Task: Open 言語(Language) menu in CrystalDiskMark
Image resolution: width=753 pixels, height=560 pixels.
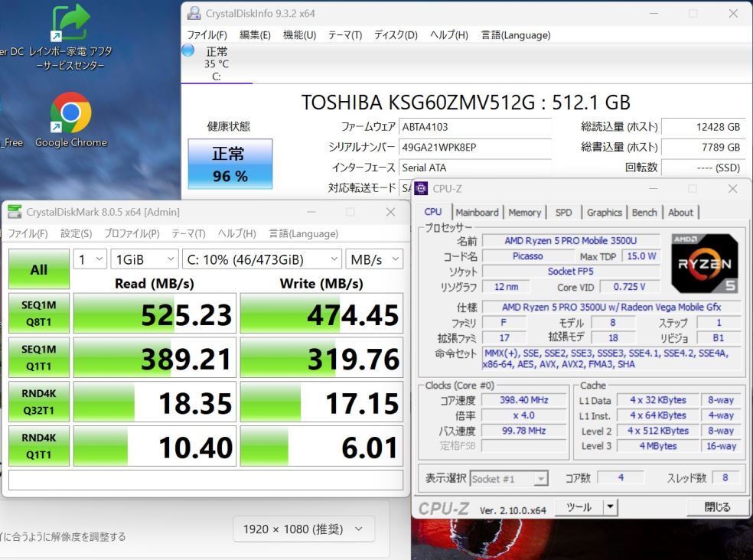Action: [304, 233]
